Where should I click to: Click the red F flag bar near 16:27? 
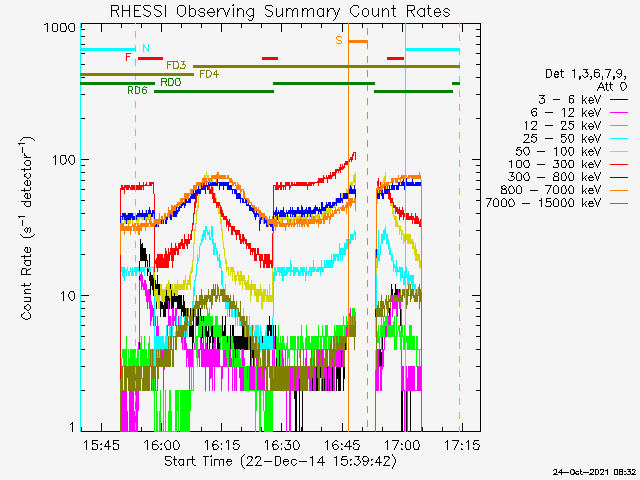pos(270,58)
